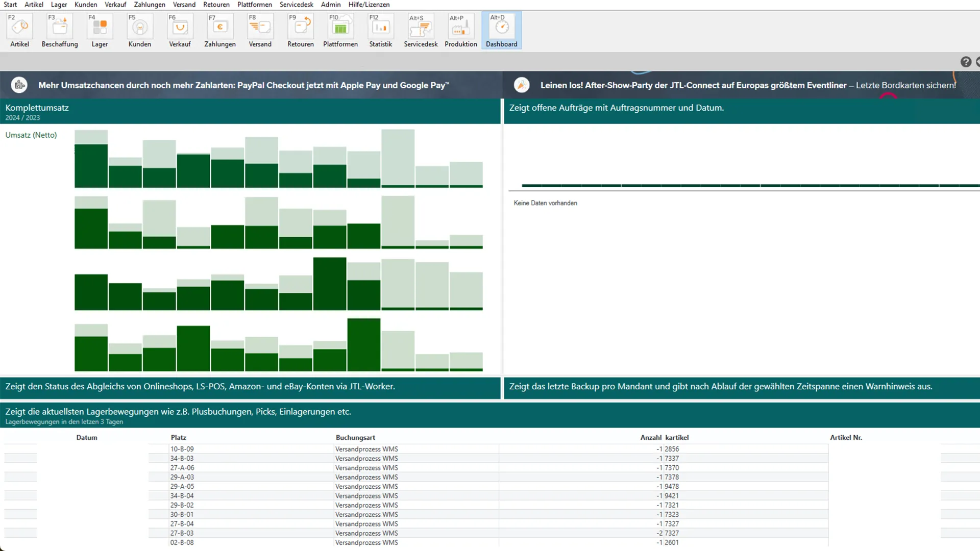Image resolution: width=980 pixels, height=551 pixels.
Task: Click the help question mark icon
Action: tap(966, 62)
